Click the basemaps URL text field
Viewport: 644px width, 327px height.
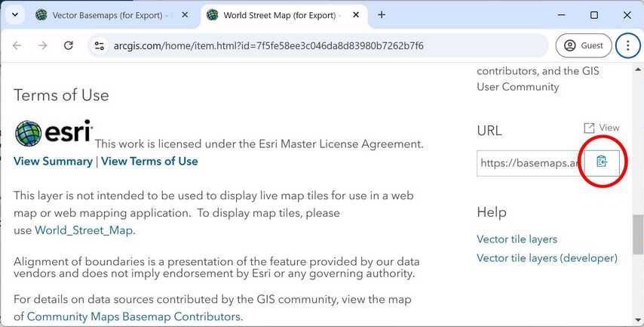(529, 162)
